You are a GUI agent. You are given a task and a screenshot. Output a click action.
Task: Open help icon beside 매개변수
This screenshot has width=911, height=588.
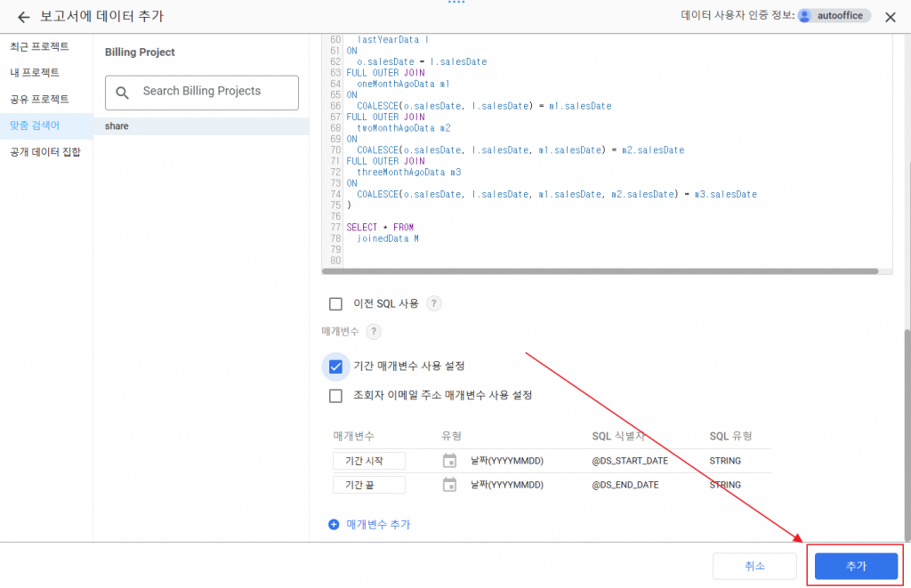point(374,331)
